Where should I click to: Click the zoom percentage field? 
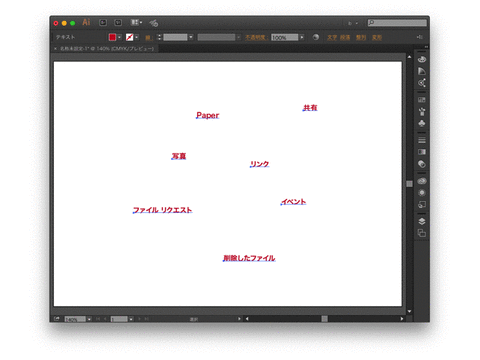coord(75,319)
